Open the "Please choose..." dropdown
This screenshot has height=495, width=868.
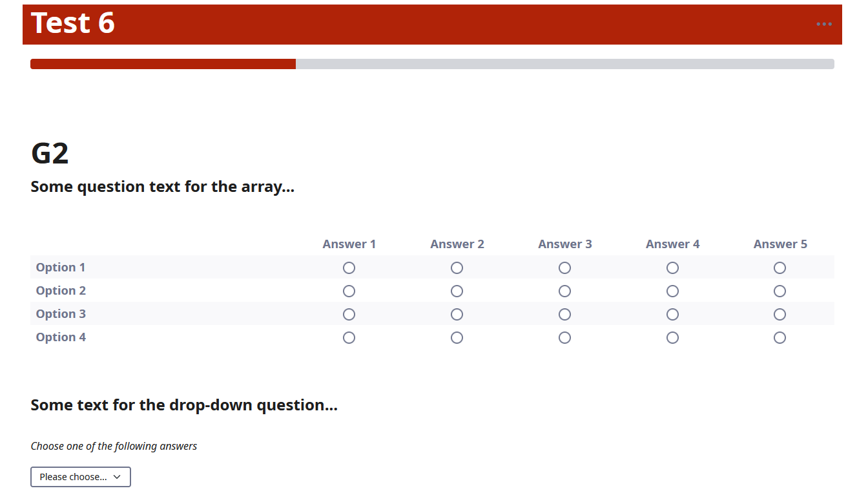[x=81, y=477]
